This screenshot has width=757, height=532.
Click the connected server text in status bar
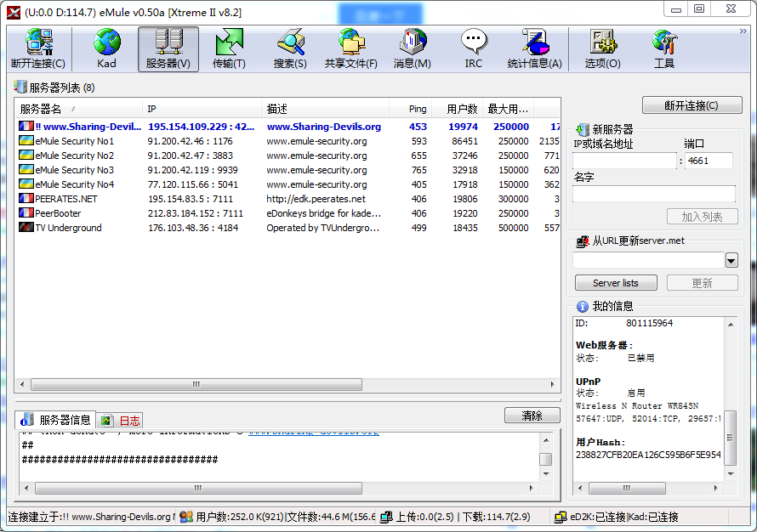[90, 517]
